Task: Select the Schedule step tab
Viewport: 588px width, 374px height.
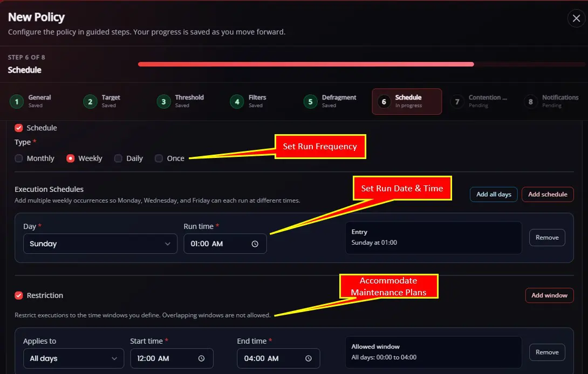Action: tap(407, 101)
